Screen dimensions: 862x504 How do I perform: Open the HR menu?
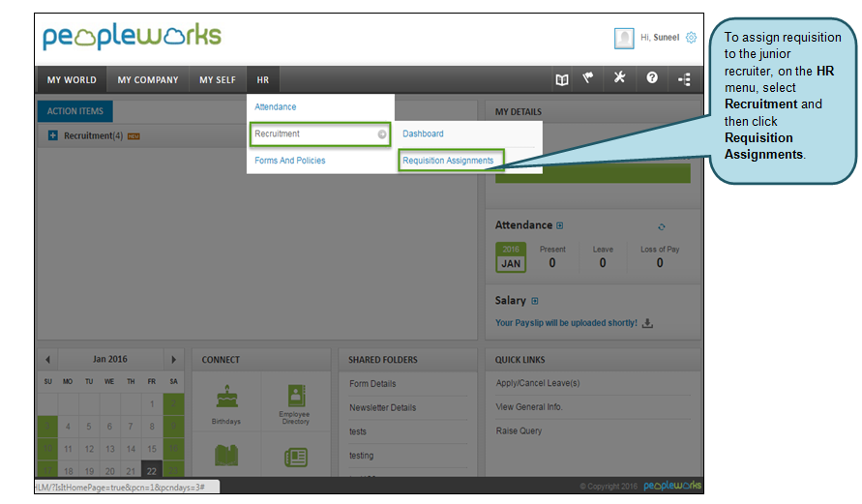(263, 79)
